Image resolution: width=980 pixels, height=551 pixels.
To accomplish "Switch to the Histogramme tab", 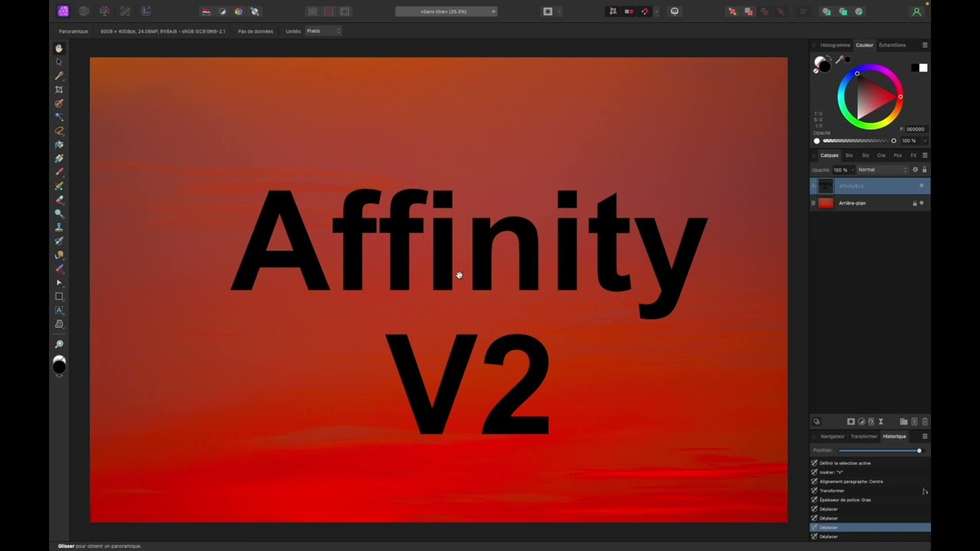I will [835, 45].
